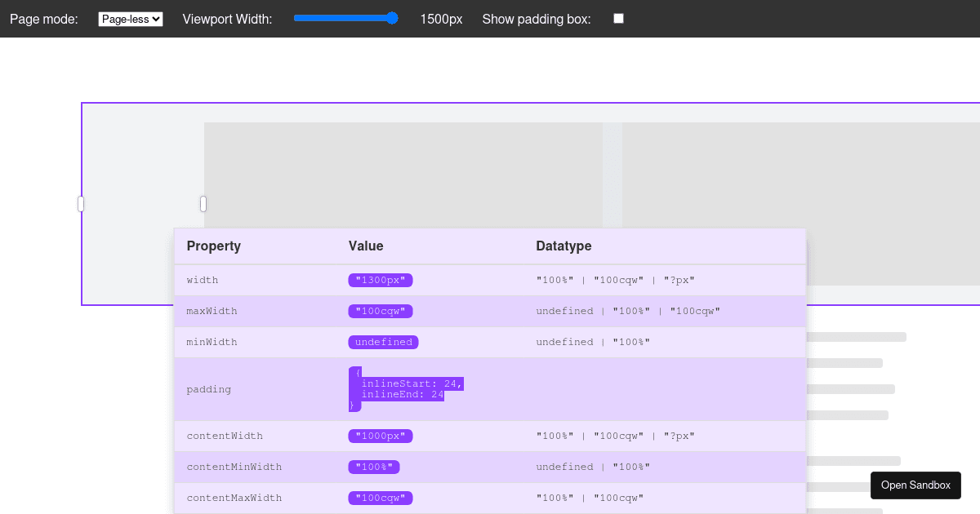Click the minWidth undefined value badge
Screen dimensions: 980x514
pos(383,342)
